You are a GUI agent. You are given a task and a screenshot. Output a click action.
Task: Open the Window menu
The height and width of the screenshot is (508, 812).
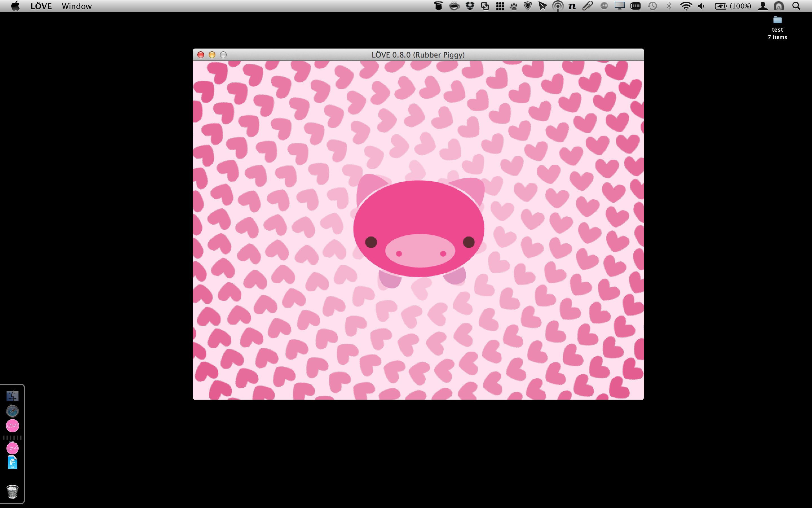[76, 6]
